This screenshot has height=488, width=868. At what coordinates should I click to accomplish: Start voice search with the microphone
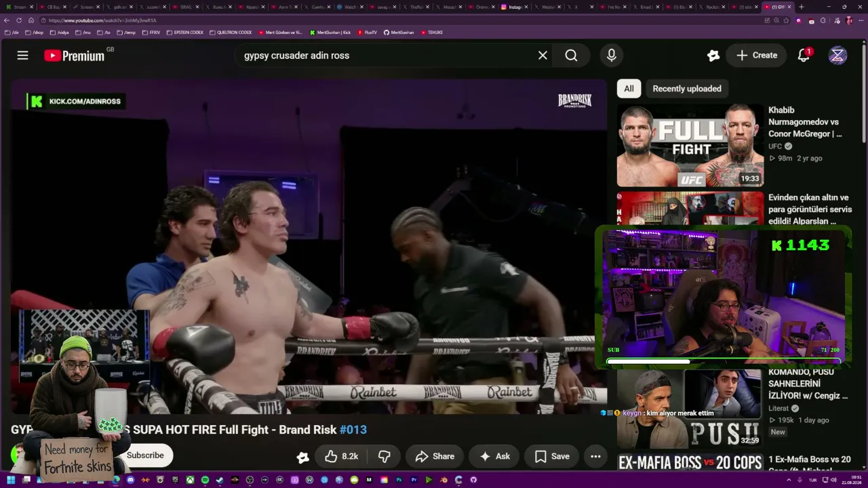click(x=612, y=56)
